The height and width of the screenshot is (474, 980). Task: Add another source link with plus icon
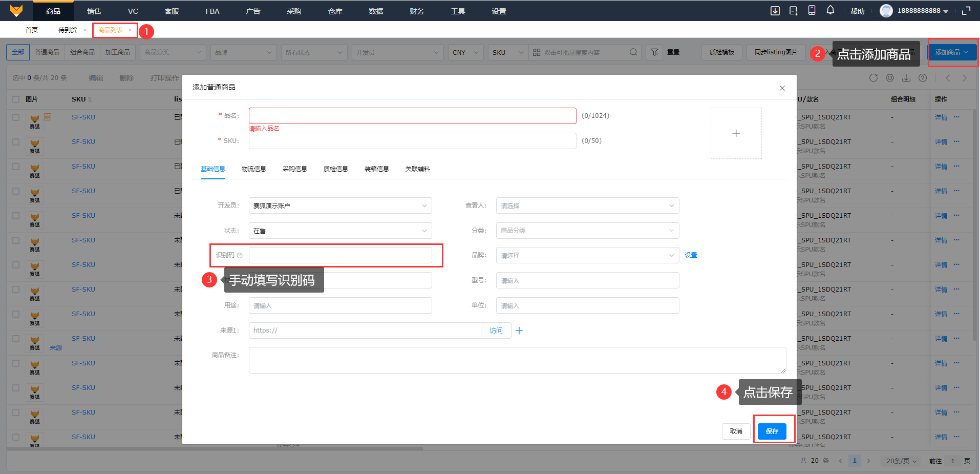tap(519, 331)
